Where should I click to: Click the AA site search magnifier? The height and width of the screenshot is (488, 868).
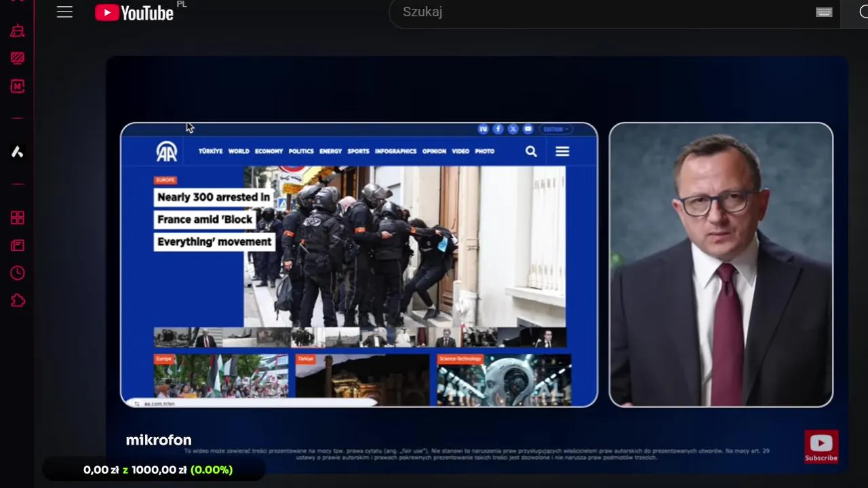click(x=531, y=151)
